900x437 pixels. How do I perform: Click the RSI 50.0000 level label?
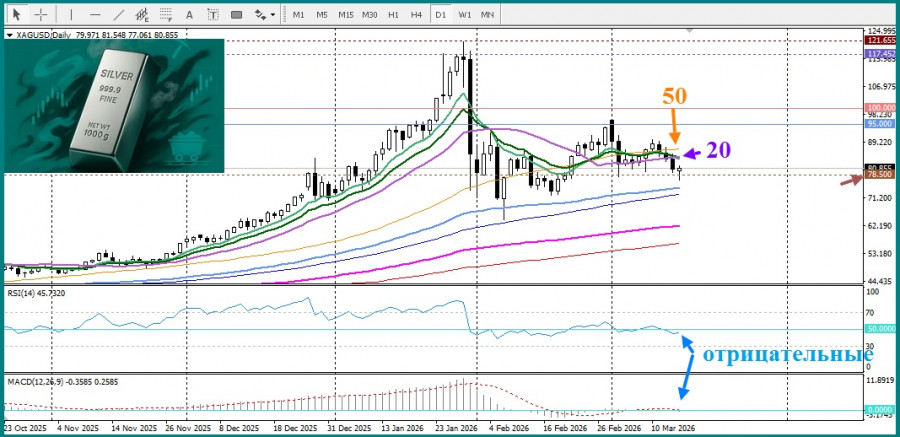(880, 330)
